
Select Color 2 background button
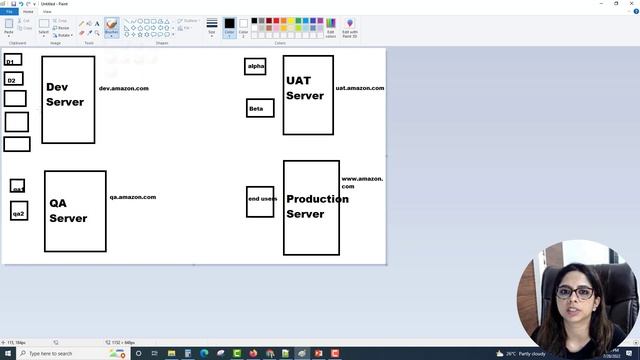point(243,28)
